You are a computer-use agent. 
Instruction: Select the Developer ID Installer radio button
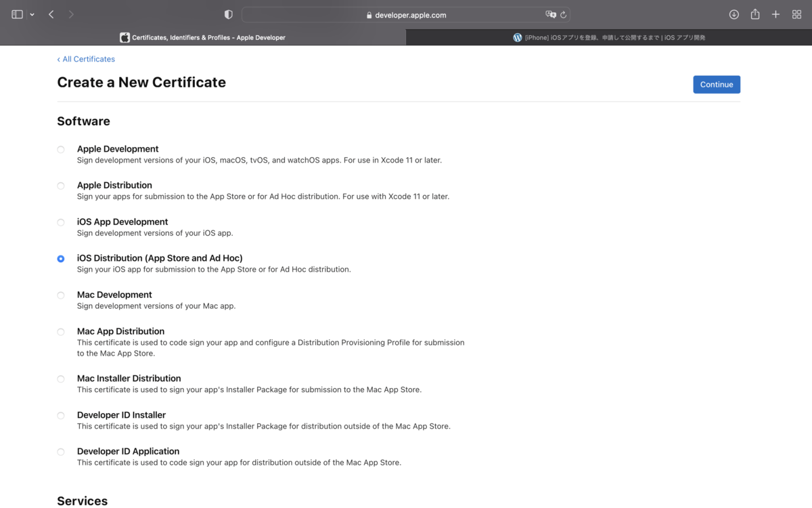click(x=61, y=416)
